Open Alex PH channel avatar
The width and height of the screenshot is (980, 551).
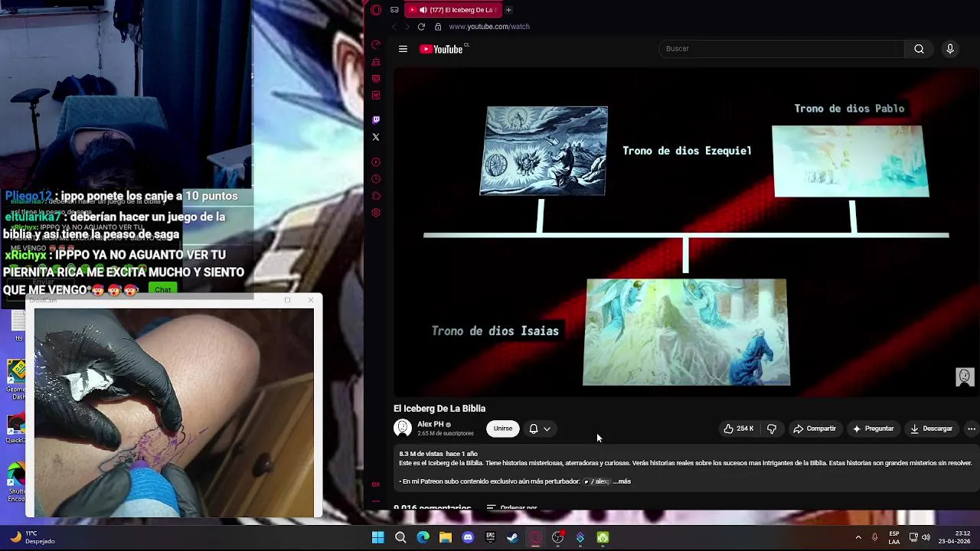pos(403,429)
